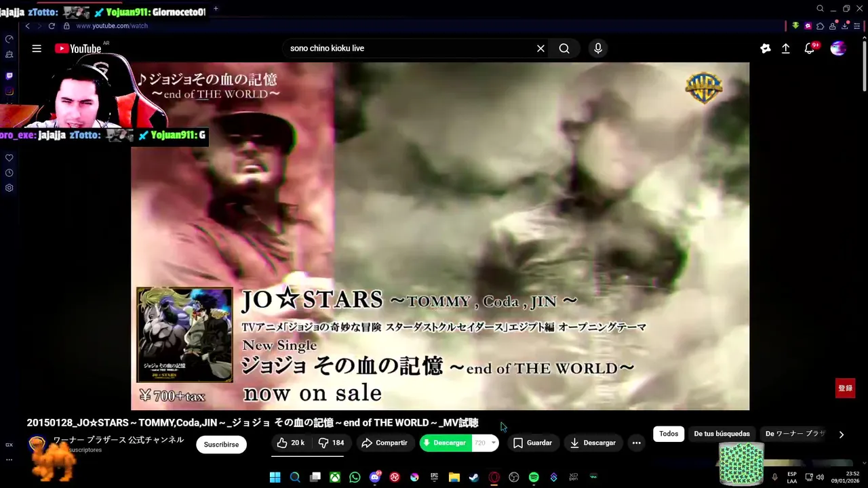
Task: Click the address bar www.youtube.com/watch
Action: (x=112, y=26)
